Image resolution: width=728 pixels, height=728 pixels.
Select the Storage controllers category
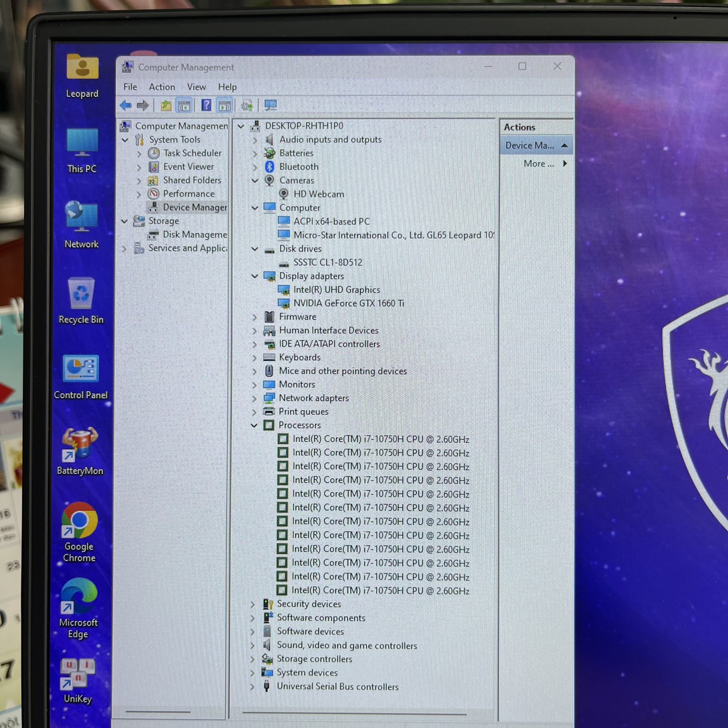click(314, 659)
